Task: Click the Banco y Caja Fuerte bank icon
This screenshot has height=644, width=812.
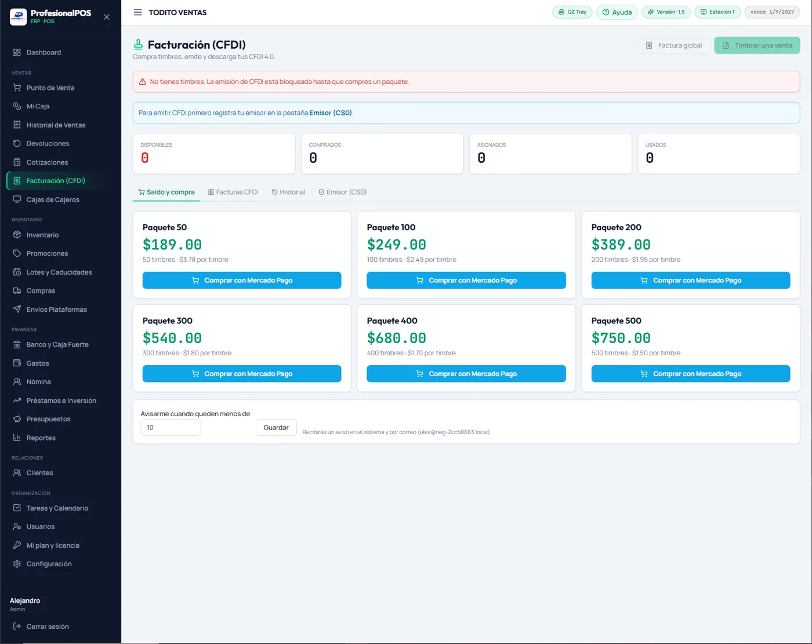Action: click(x=17, y=344)
